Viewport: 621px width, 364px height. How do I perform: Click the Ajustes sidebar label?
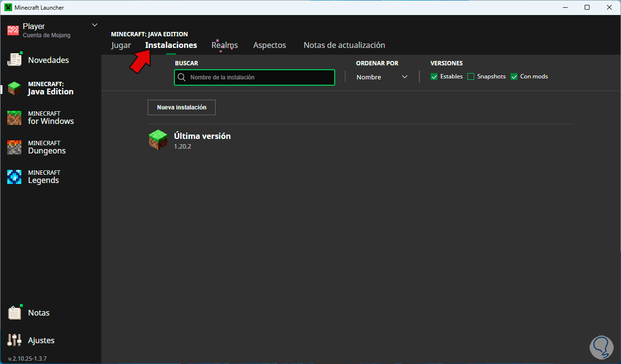point(41,340)
